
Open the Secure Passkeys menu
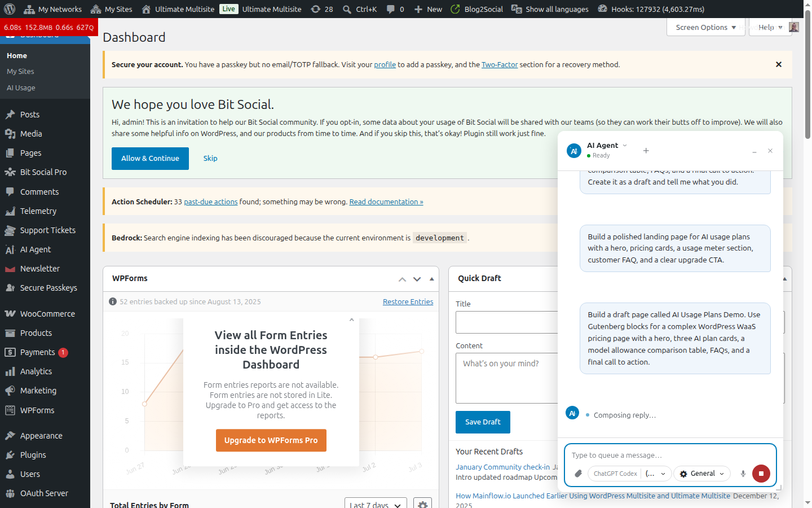[x=45, y=288]
